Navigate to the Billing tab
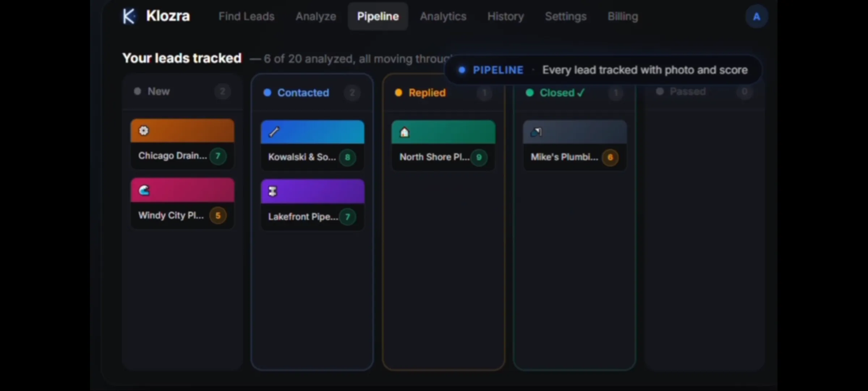The image size is (868, 391). click(623, 16)
